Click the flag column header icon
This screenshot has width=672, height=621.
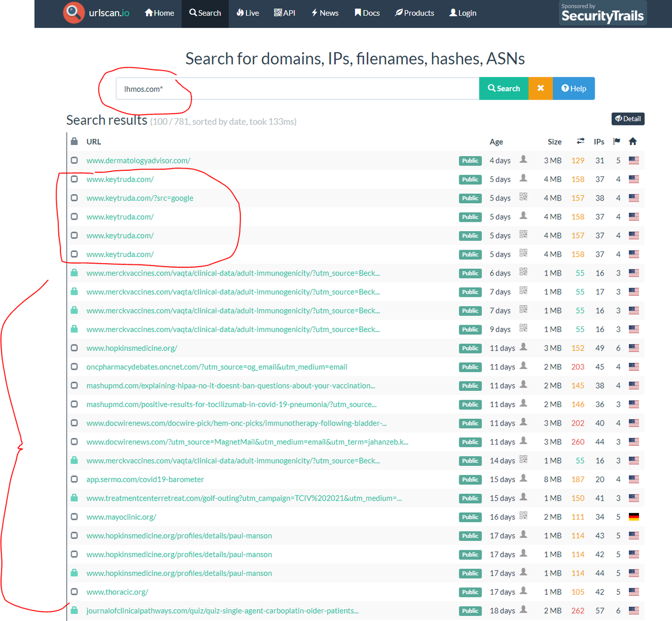(617, 141)
